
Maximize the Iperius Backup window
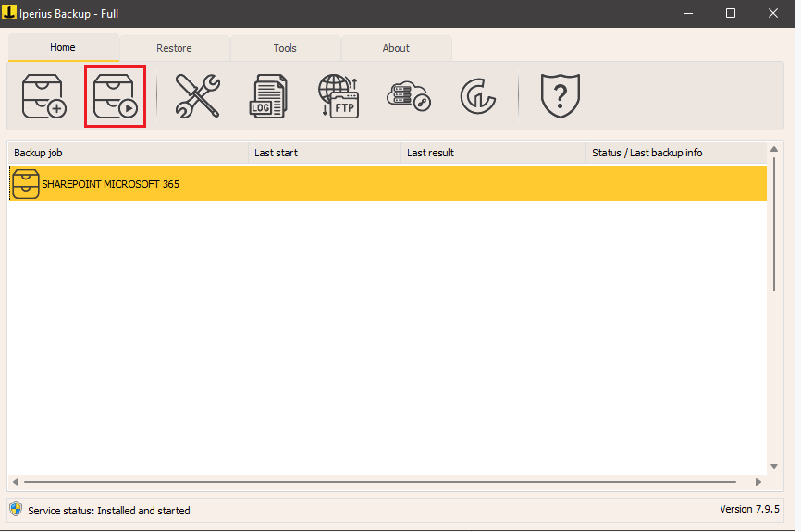click(x=731, y=13)
